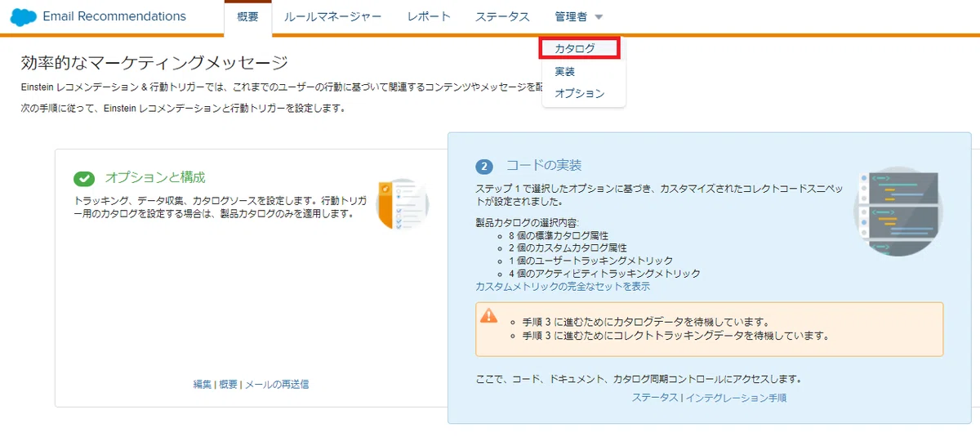Go to the ステータス tab
The image size is (980, 437).
502,17
